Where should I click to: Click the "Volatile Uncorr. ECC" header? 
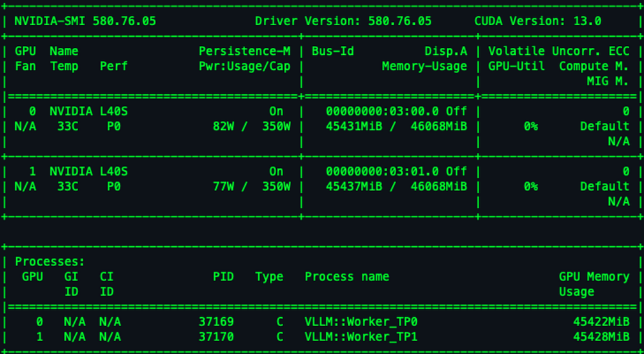click(559, 52)
